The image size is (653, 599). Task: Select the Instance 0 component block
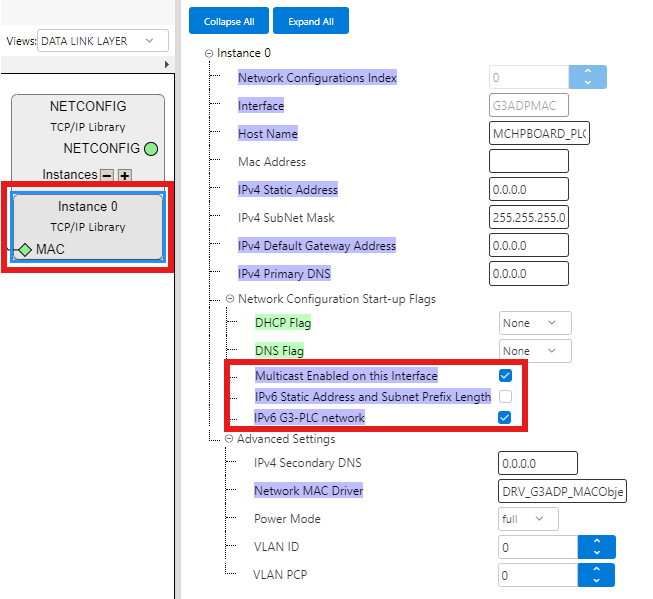coord(88,217)
